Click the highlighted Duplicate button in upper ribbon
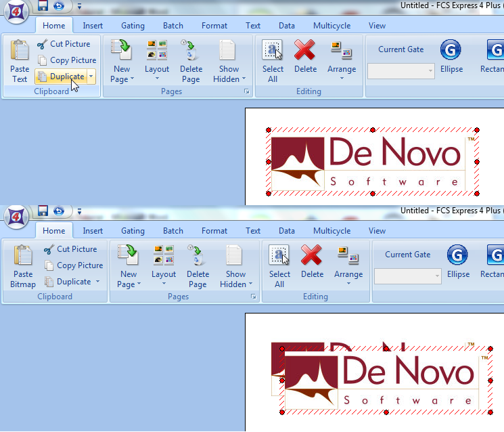Image resolution: width=504 pixels, height=432 pixels. point(61,77)
